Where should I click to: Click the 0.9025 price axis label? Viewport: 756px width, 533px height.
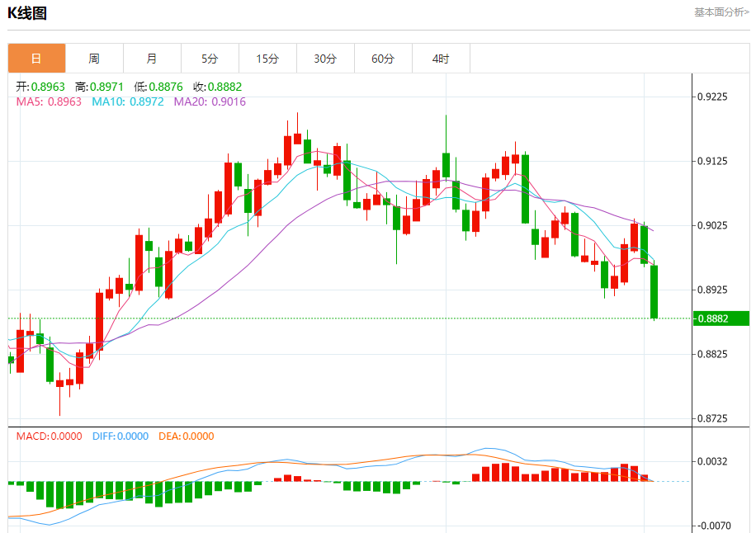point(712,225)
